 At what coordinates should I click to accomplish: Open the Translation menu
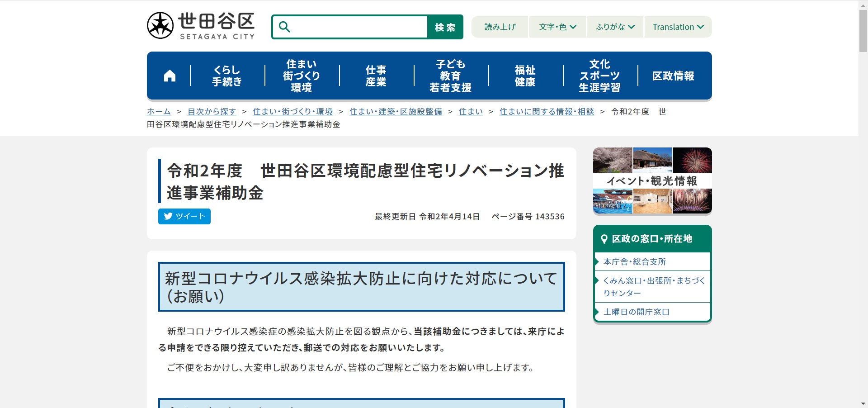click(677, 27)
